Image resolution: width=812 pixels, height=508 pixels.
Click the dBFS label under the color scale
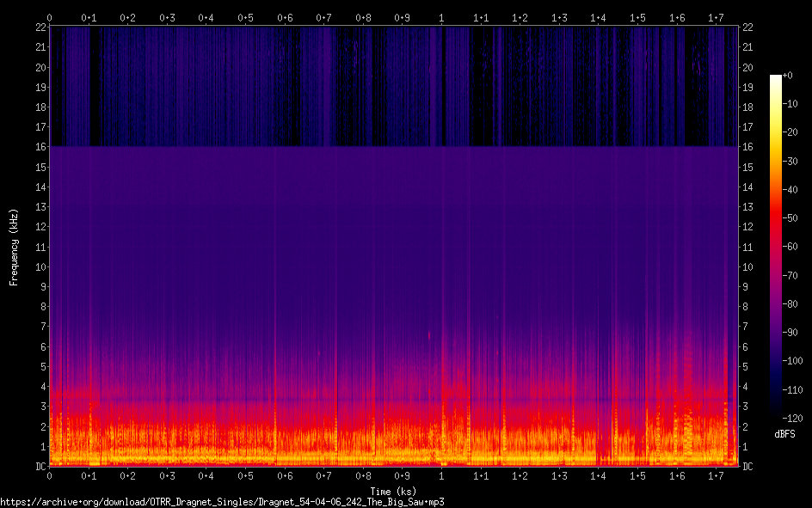pyautogui.click(x=784, y=434)
